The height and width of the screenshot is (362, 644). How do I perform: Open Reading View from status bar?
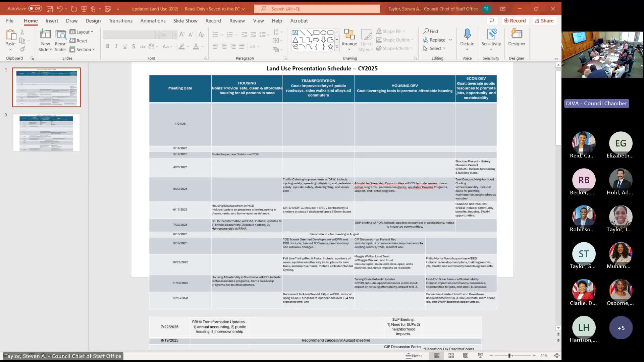pyautogui.click(x=466, y=356)
